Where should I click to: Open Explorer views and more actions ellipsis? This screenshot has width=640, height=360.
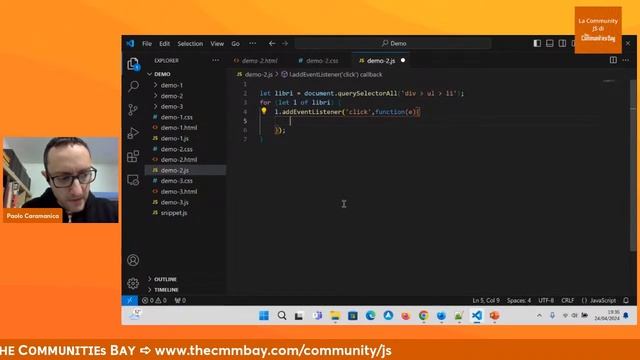tap(216, 60)
